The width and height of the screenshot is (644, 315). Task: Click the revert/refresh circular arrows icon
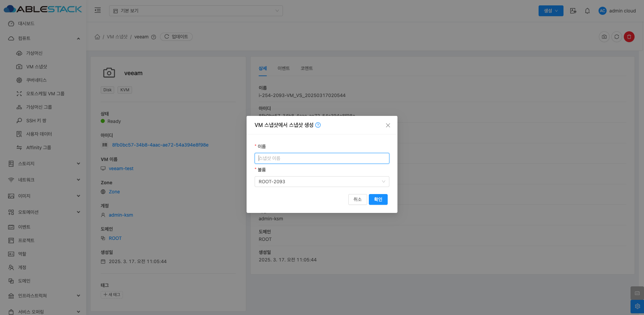point(616,37)
